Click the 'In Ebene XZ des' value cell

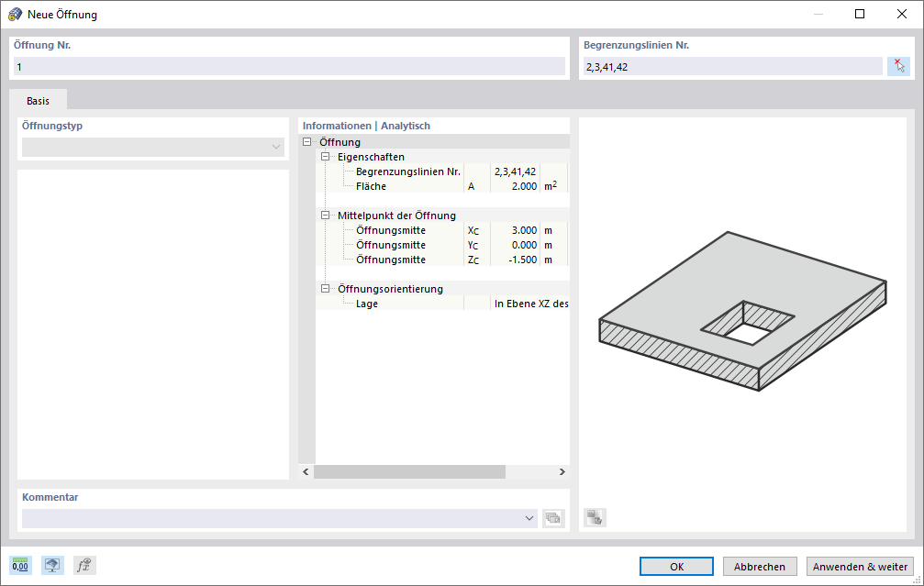click(x=530, y=304)
